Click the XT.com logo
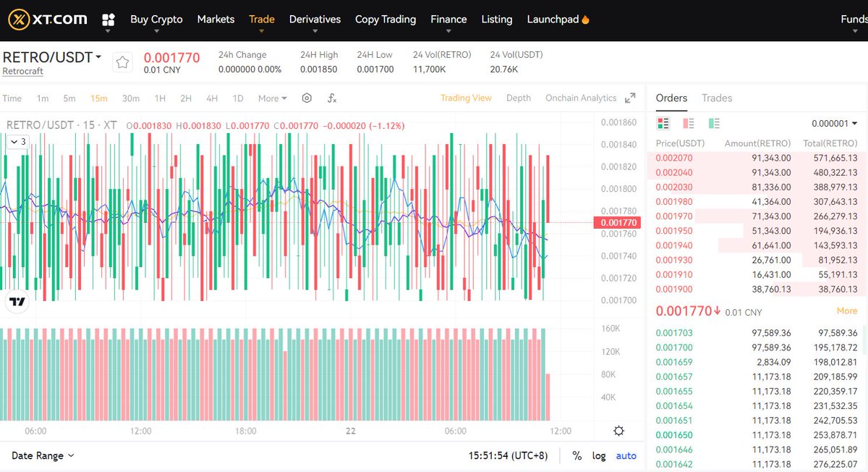This screenshot has width=868, height=472. coord(48,20)
